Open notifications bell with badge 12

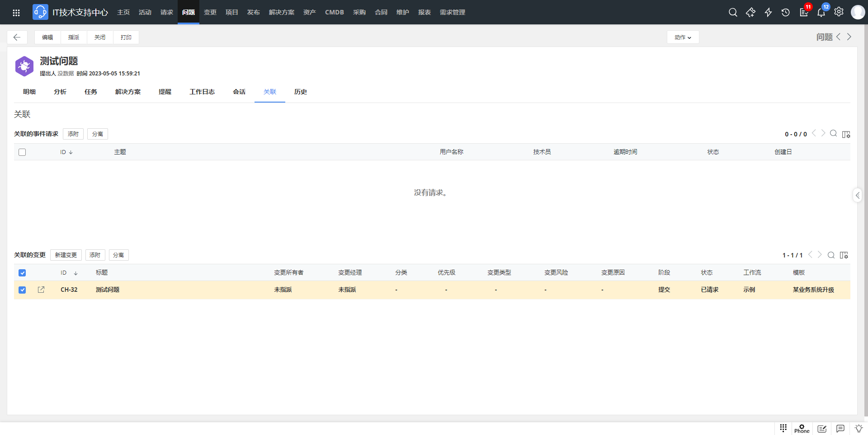pos(821,12)
